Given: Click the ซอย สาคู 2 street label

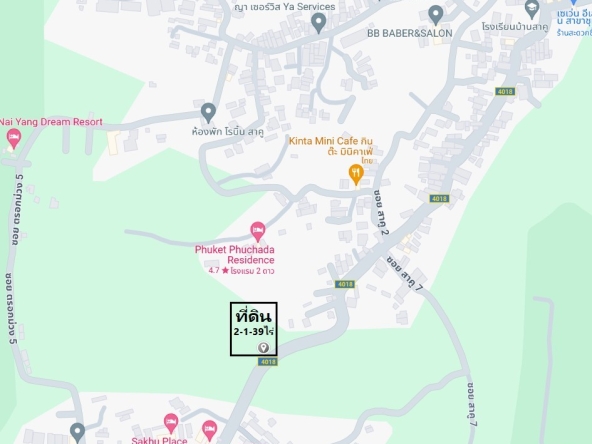Looking at the screenshot, I should [x=381, y=212].
